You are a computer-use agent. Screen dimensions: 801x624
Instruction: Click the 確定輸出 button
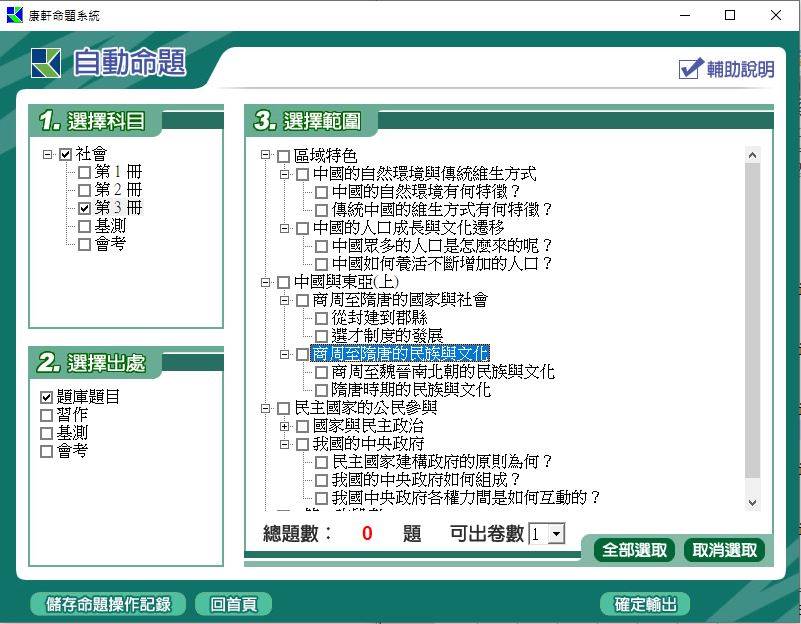[645, 604]
